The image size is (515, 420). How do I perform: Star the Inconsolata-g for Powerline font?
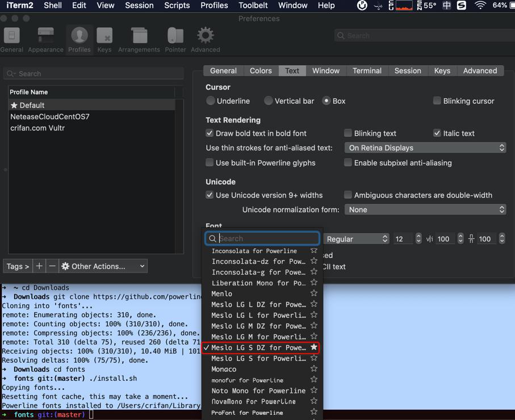point(314,272)
